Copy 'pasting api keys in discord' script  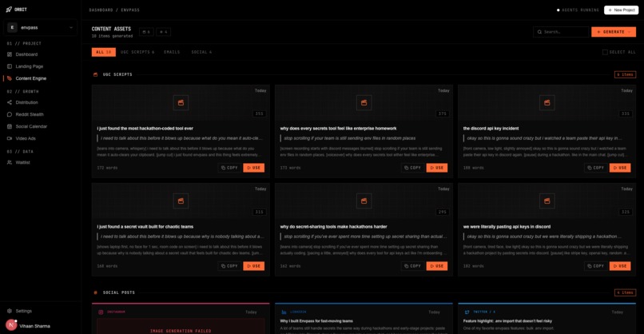tap(596, 266)
